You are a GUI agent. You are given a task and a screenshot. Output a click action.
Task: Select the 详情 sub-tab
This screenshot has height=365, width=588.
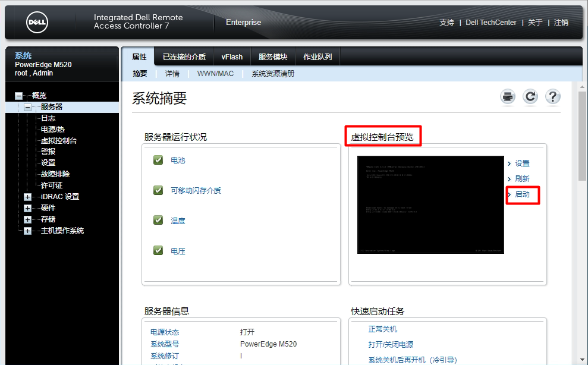point(172,74)
